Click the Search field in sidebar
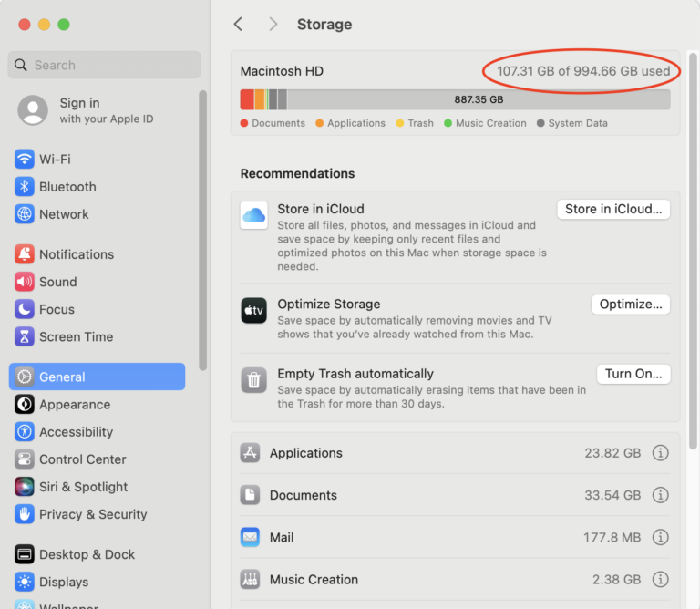 pyautogui.click(x=105, y=65)
